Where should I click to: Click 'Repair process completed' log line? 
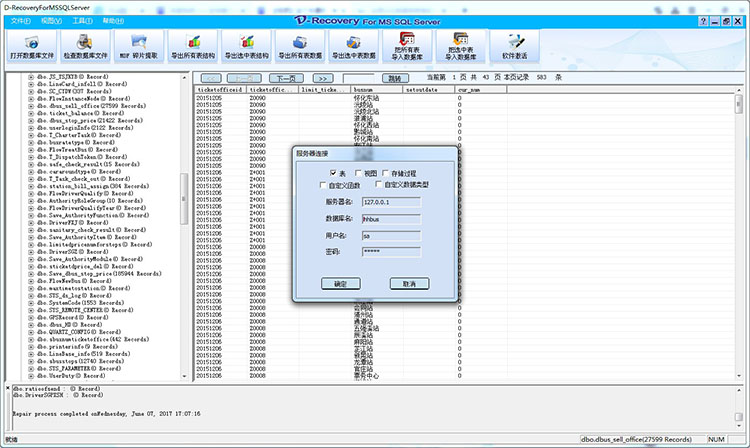(106, 414)
